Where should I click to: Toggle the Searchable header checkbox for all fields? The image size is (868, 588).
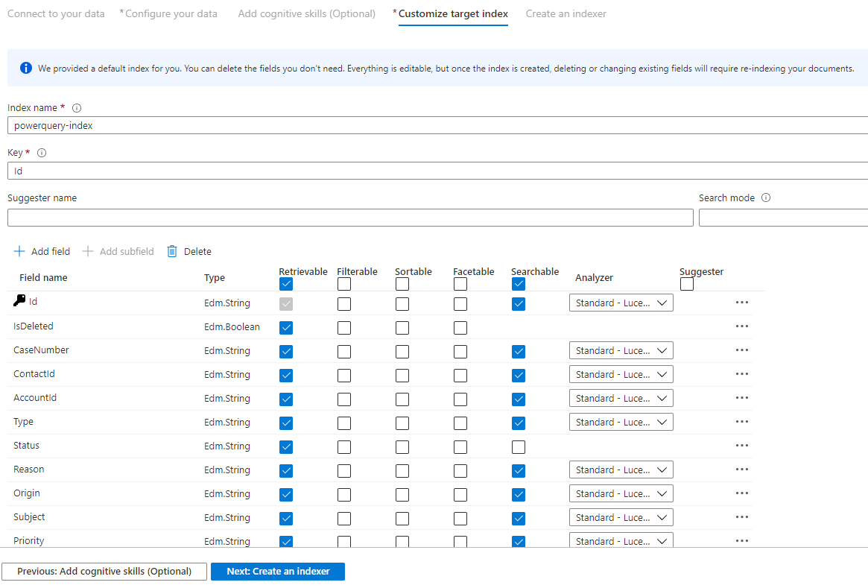[519, 284]
